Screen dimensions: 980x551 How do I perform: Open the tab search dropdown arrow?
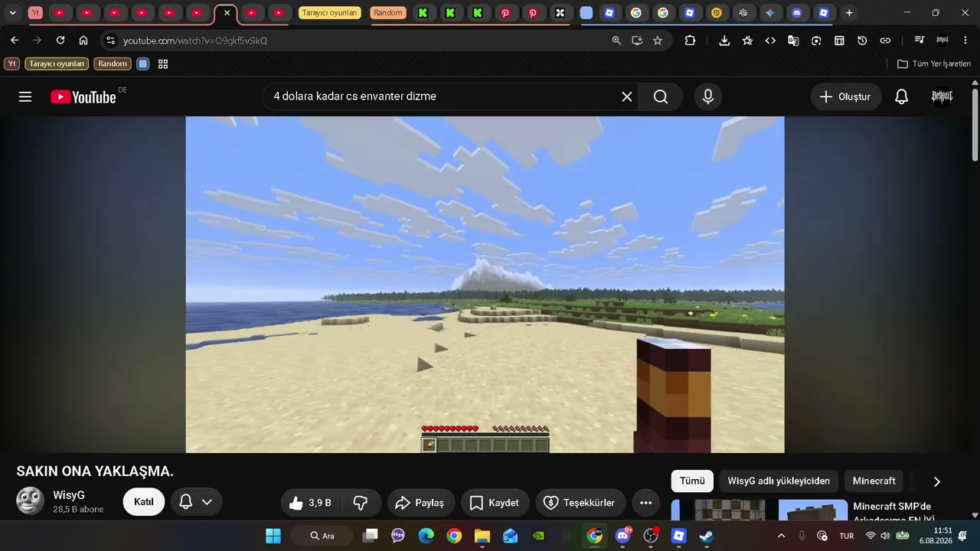12,13
